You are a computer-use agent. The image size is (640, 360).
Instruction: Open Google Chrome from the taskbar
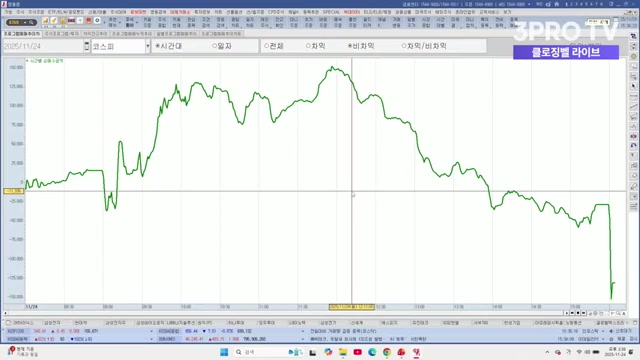387,352
